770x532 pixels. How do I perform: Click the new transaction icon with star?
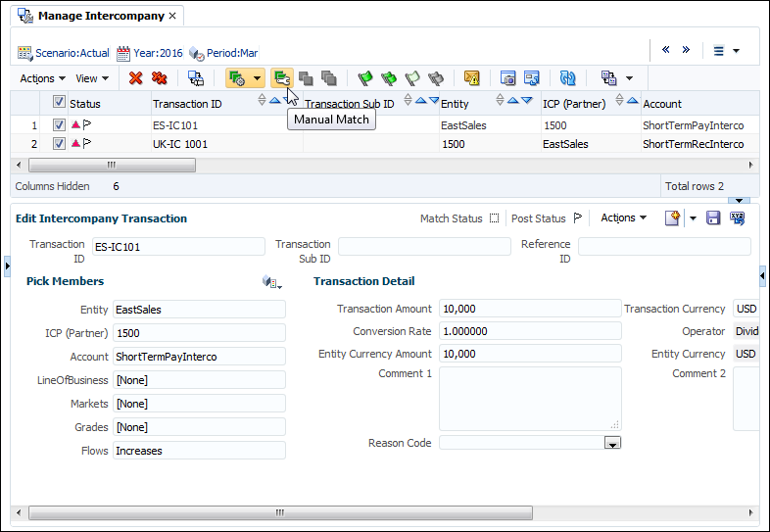672,218
